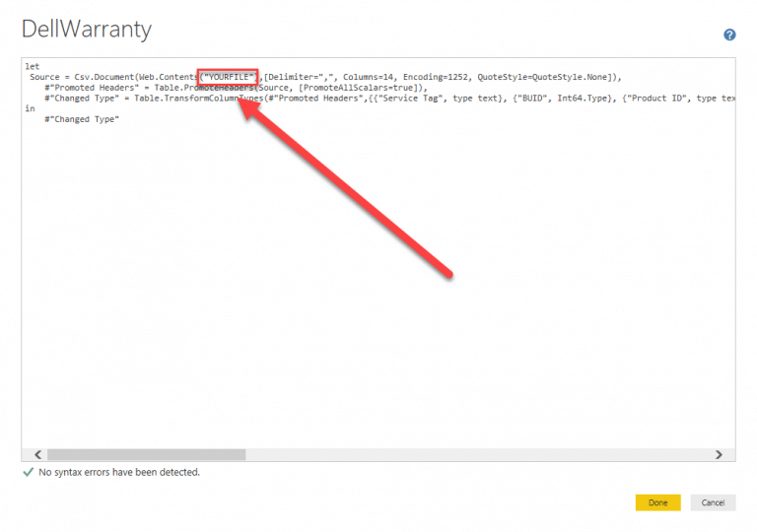Screen dimensions: 757x532
Task: Open the help question mark icon
Action: (729, 34)
